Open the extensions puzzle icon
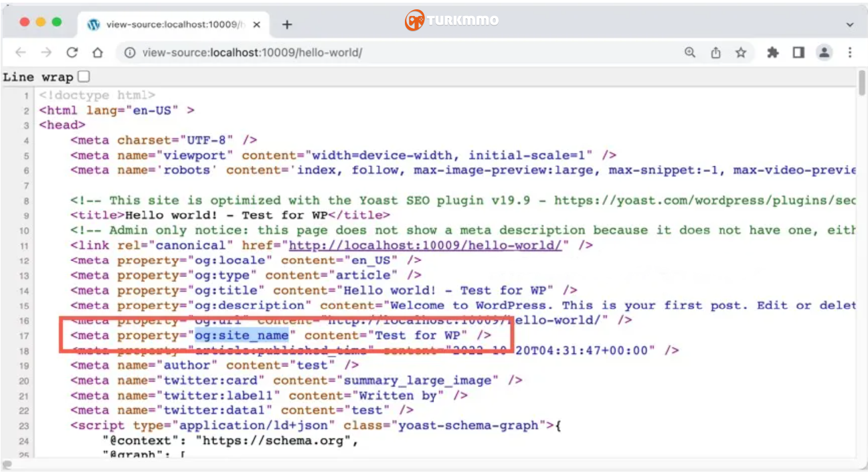 (x=773, y=52)
